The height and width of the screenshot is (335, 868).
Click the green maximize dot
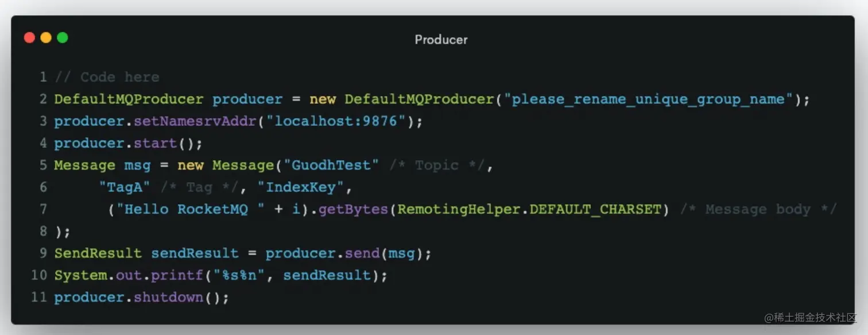pos(62,38)
